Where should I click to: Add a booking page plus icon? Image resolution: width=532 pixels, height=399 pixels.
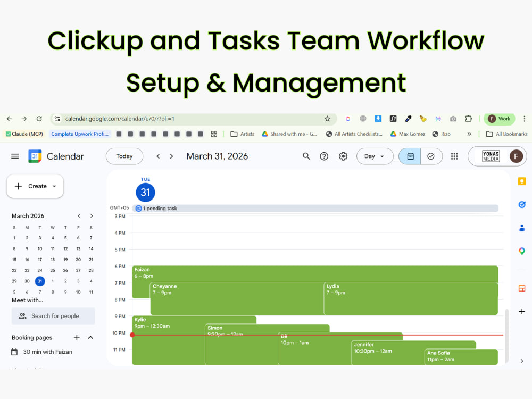tap(77, 338)
